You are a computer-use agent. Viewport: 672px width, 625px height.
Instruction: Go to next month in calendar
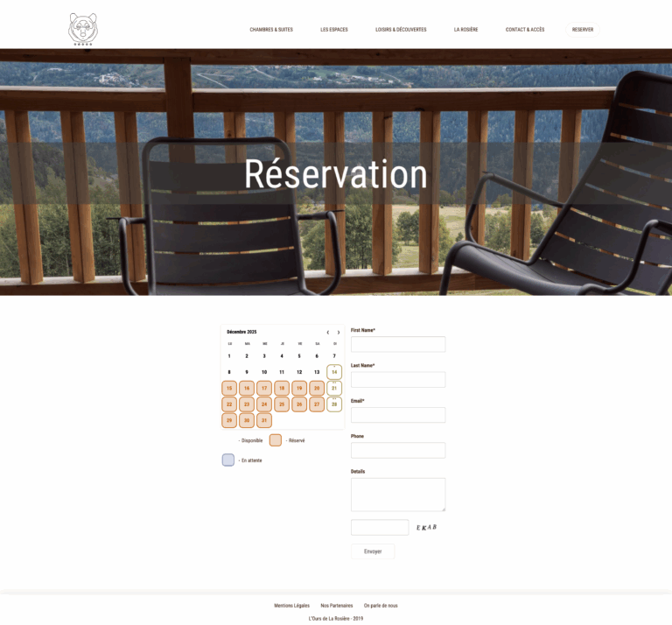tap(339, 333)
